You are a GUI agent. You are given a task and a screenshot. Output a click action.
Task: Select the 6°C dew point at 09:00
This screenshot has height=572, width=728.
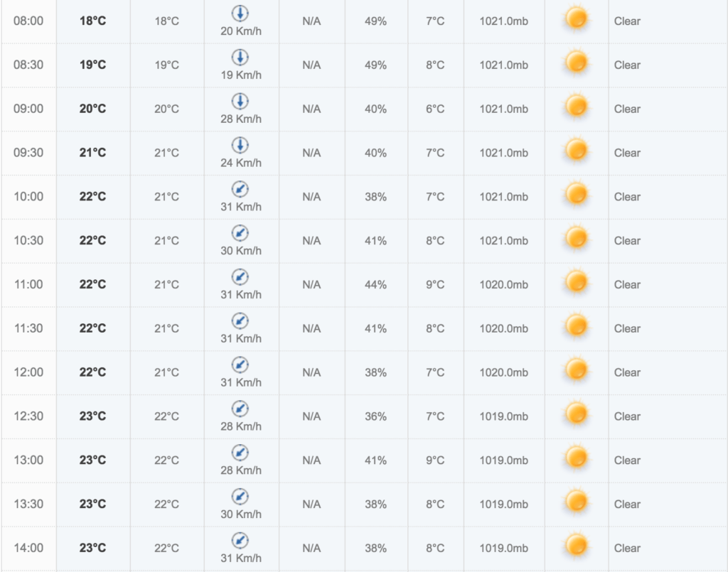[435, 109]
